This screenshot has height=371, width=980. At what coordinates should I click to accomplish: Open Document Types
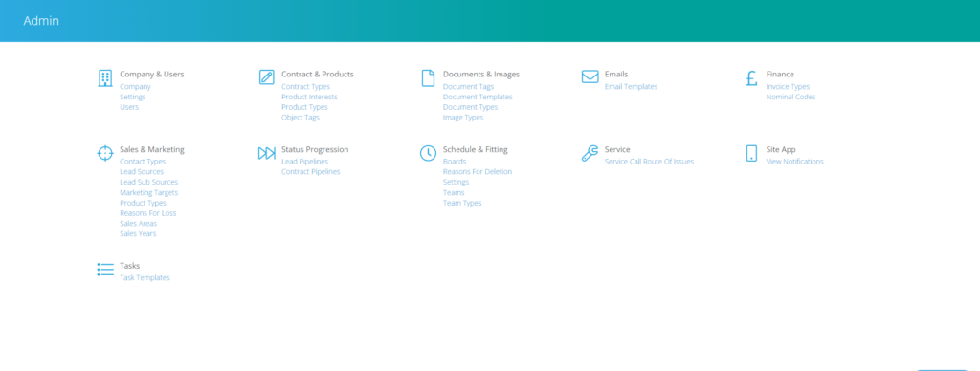(470, 107)
